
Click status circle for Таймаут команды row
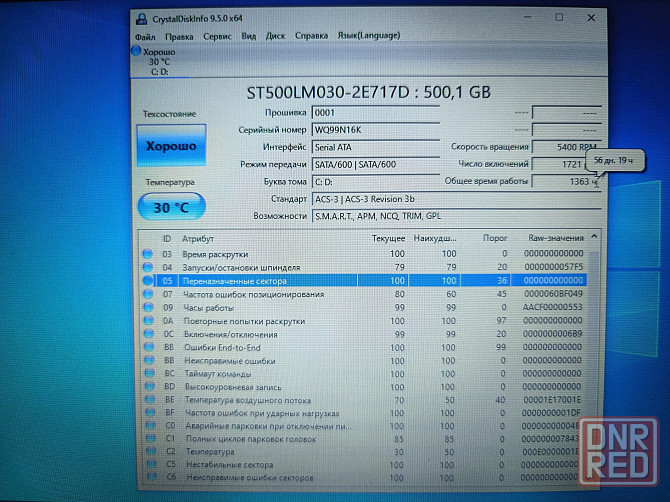(x=150, y=373)
